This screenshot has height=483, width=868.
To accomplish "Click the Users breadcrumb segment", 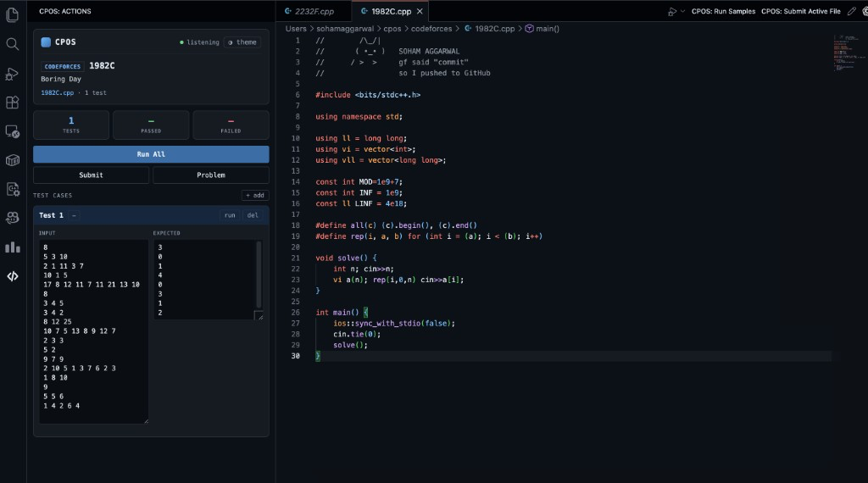I will click(296, 29).
